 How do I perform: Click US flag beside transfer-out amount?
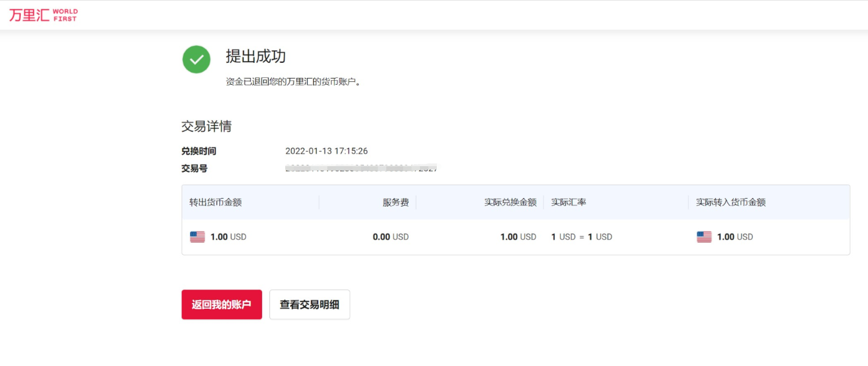tap(198, 237)
